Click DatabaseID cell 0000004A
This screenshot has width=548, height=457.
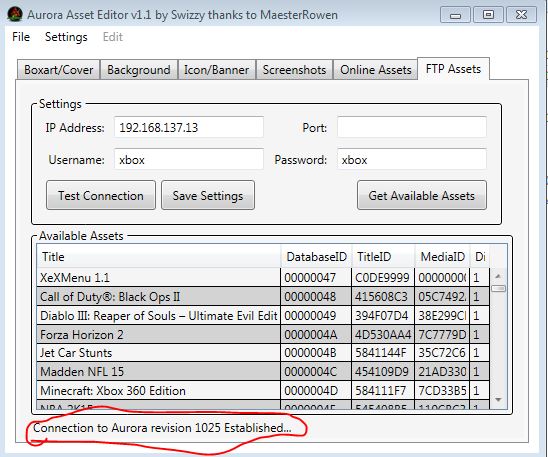316,334
